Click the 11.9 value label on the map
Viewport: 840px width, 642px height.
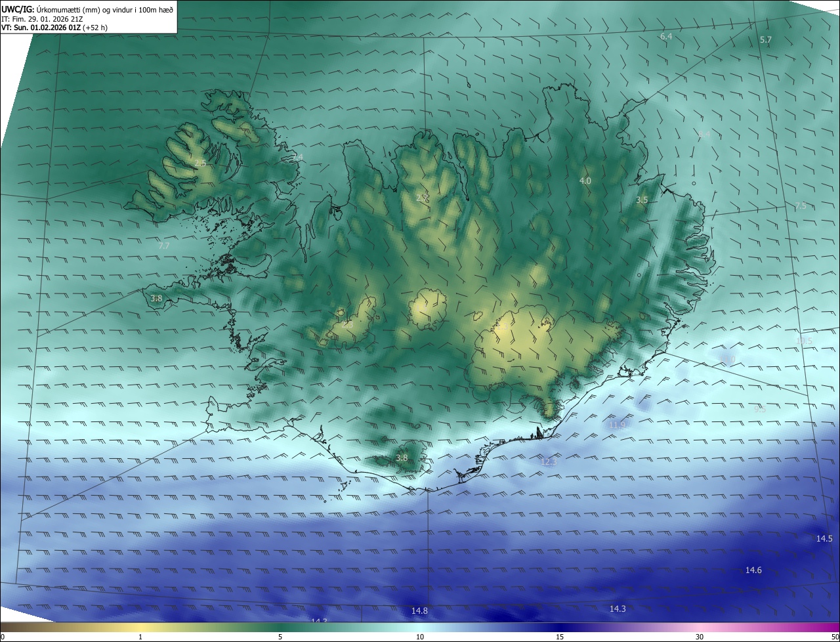[618, 425]
